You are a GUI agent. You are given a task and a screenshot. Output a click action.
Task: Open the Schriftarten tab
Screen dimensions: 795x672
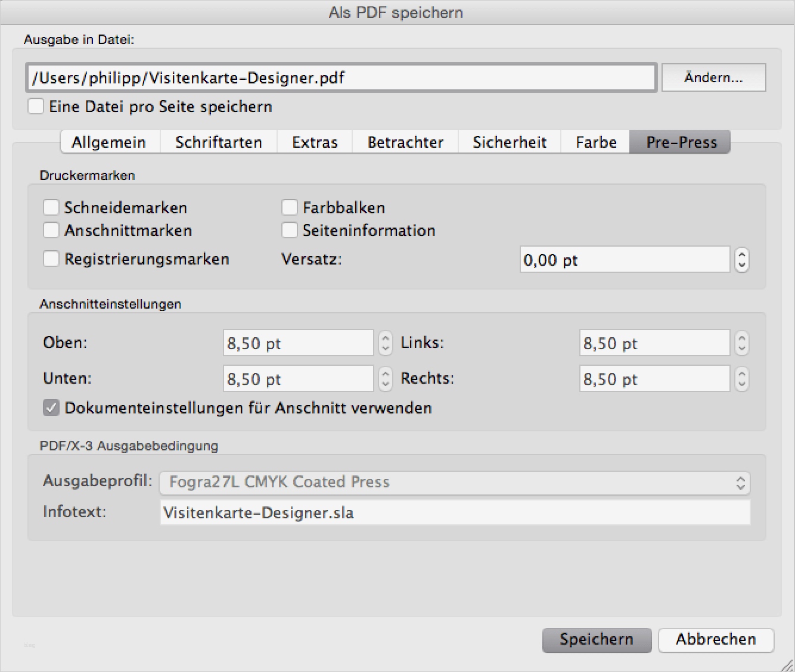coord(218,142)
